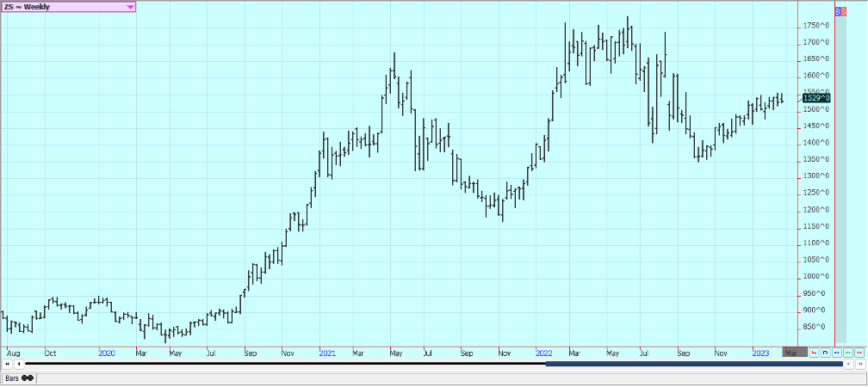The width and height of the screenshot is (868, 387).
Task: Click the blue 2020 year axis label
Action: [107, 353]
